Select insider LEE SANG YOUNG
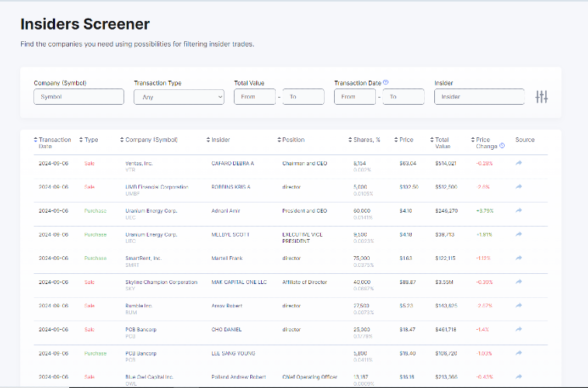 point(233,353)
